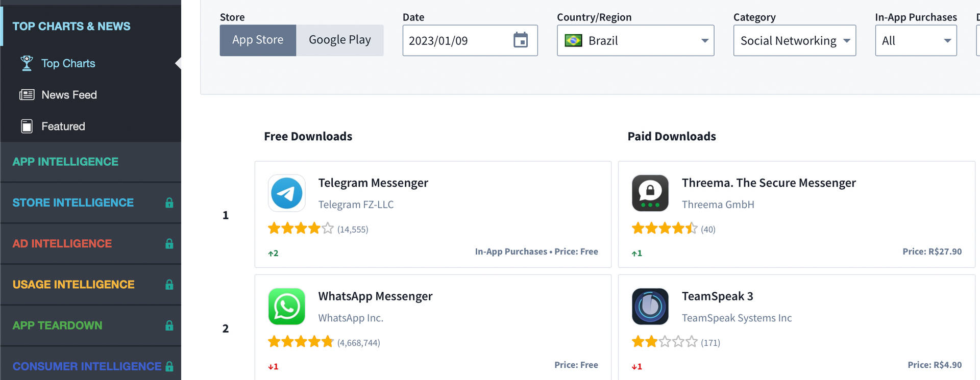Click the Store Intelligence lock icon

(169, 202)
